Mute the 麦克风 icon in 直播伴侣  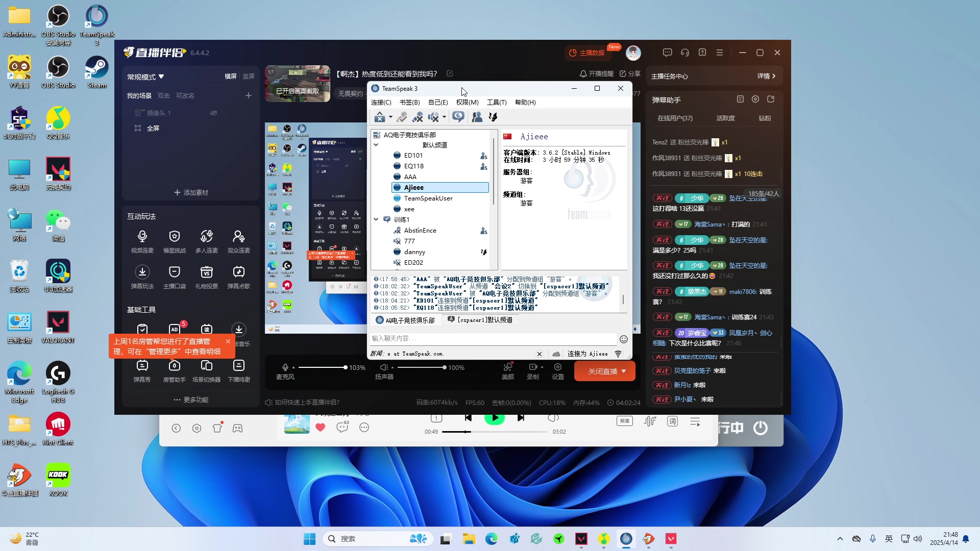[285, 367]
